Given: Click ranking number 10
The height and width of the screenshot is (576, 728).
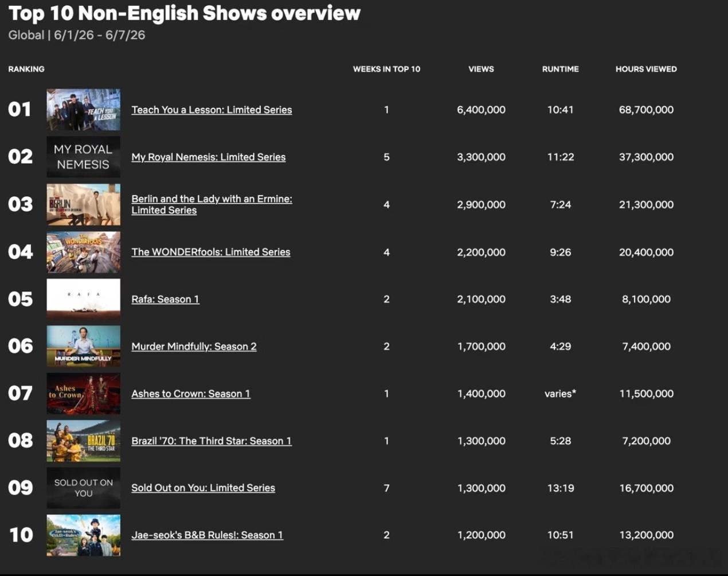Looking at the screenshot, I should pos(21,535).
